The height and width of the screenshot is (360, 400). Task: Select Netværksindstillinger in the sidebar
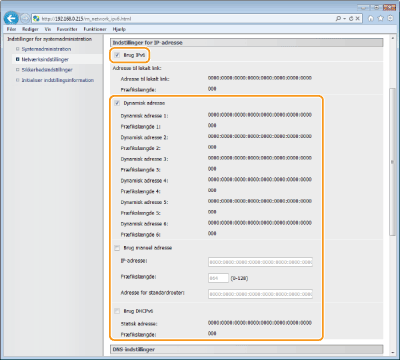click(x=45, y=59)
